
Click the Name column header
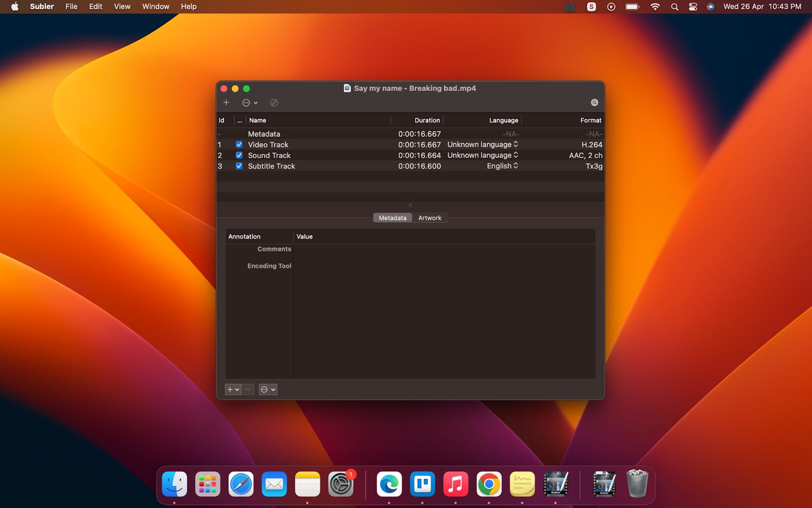coord(318,120)
